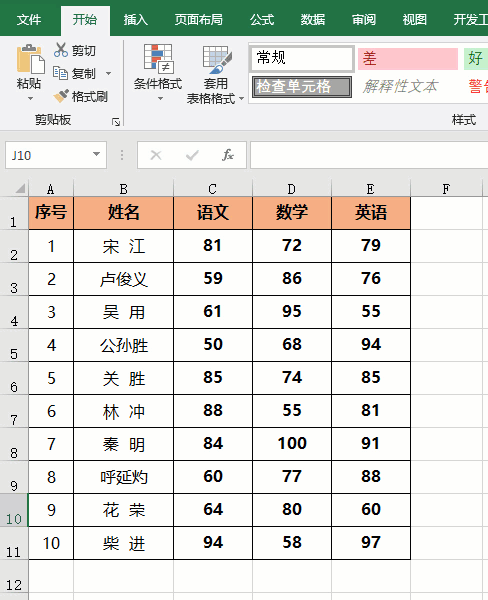Select row 1 header
488x600 pixels.
point(14,213)
